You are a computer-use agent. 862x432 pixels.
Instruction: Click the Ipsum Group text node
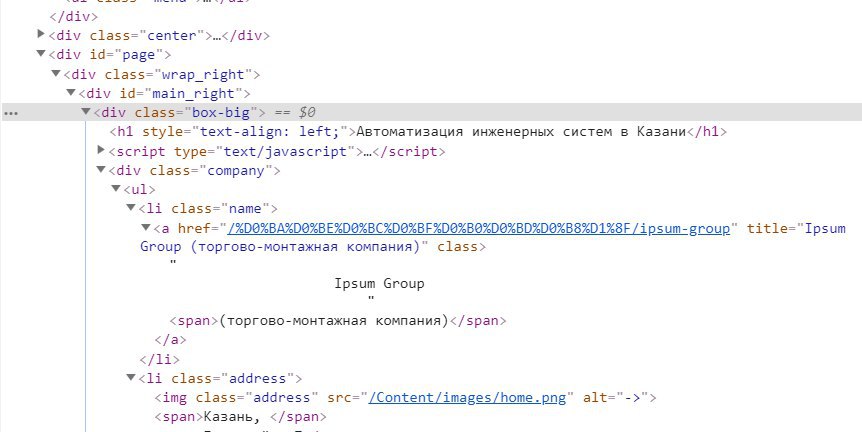[379, 284]
